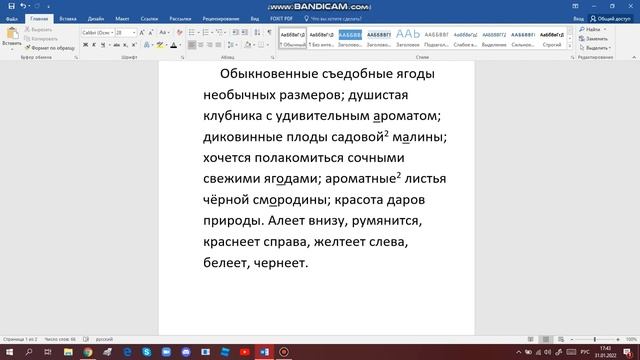Viewport: 640px width, 360px height.
Task: Click Format Painter (Формат по образцу)
Action: tap(50, 48)
